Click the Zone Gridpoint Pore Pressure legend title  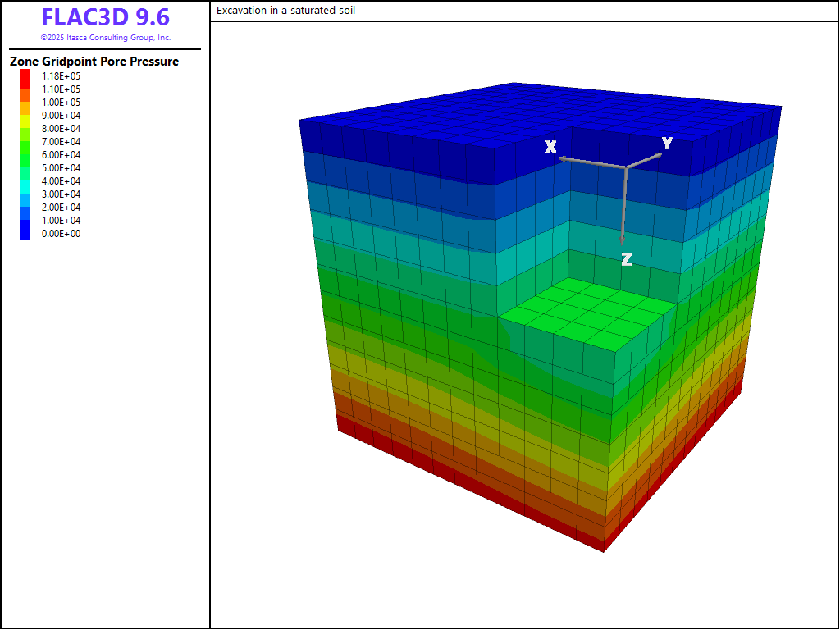(94, 62)
